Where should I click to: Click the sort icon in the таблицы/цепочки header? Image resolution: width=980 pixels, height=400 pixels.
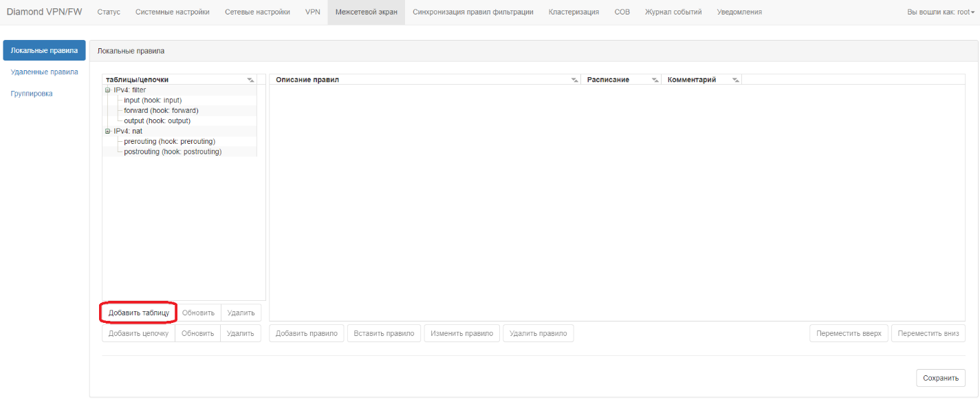pos(251,80)
